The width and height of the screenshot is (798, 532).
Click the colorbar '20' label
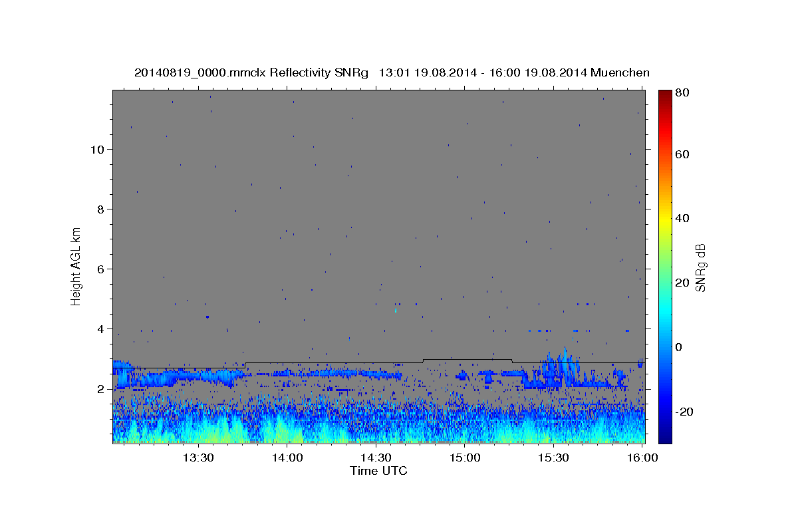682,283
